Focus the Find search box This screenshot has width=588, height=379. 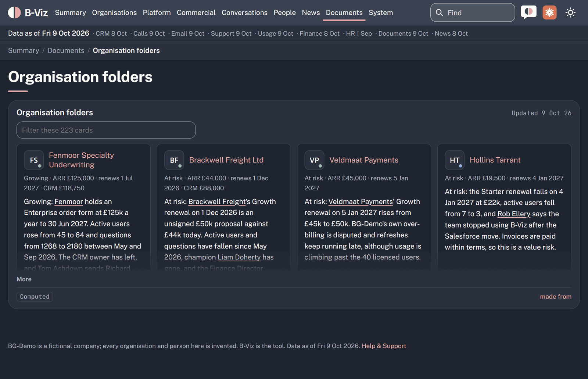pyautogui.click(x=473, y=12)
